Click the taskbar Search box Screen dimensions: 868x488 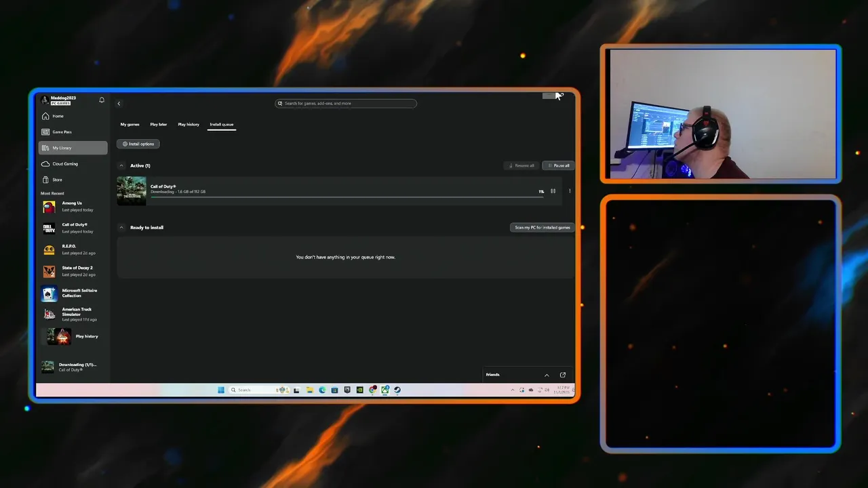[258, 390]
